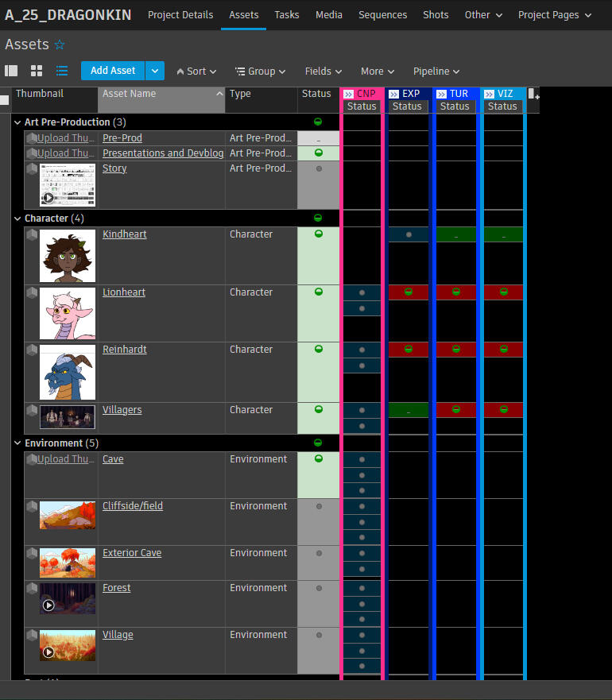The width and height of the screenshot is (612, 700).
Task: Open the Fields dropdown
Action: (323, 72)
